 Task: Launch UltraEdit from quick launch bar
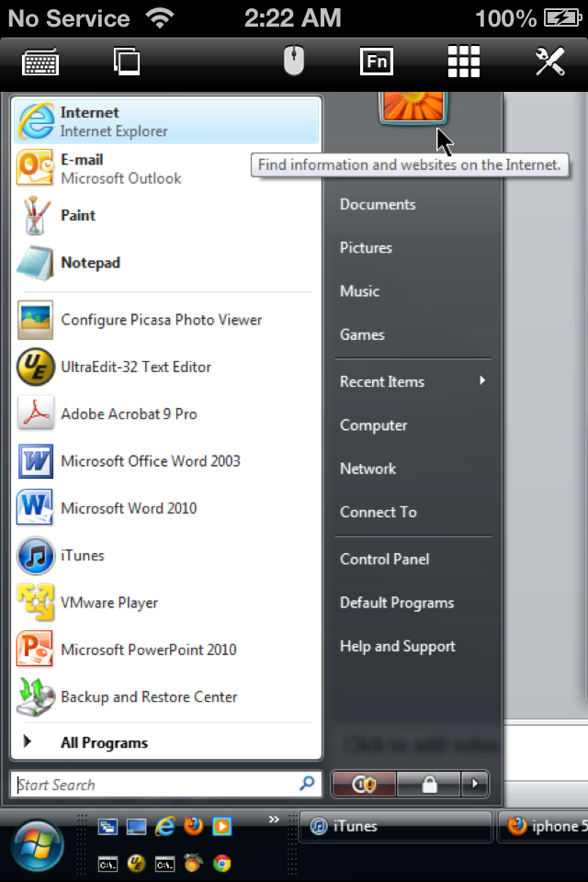tap(136, 863)
